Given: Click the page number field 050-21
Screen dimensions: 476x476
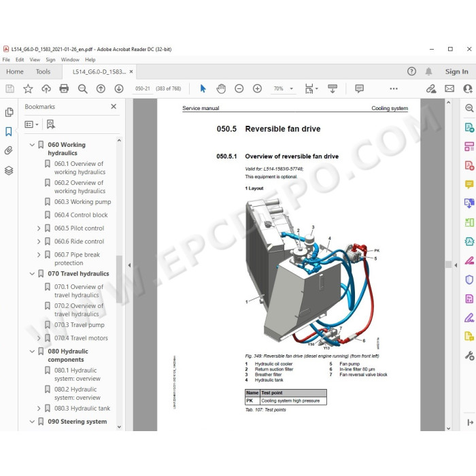Looking at the screenshot, I should click(x=143, y=88).
